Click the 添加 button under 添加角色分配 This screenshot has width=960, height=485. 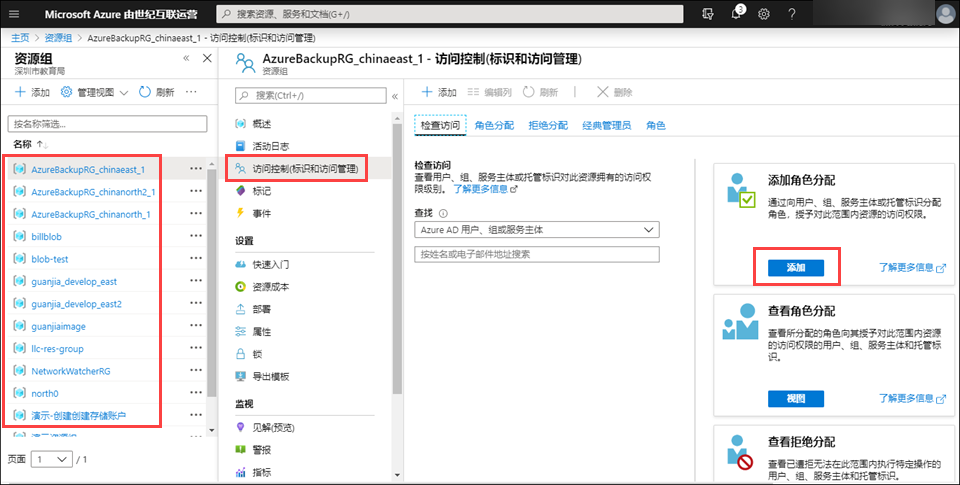click(795, 267)
